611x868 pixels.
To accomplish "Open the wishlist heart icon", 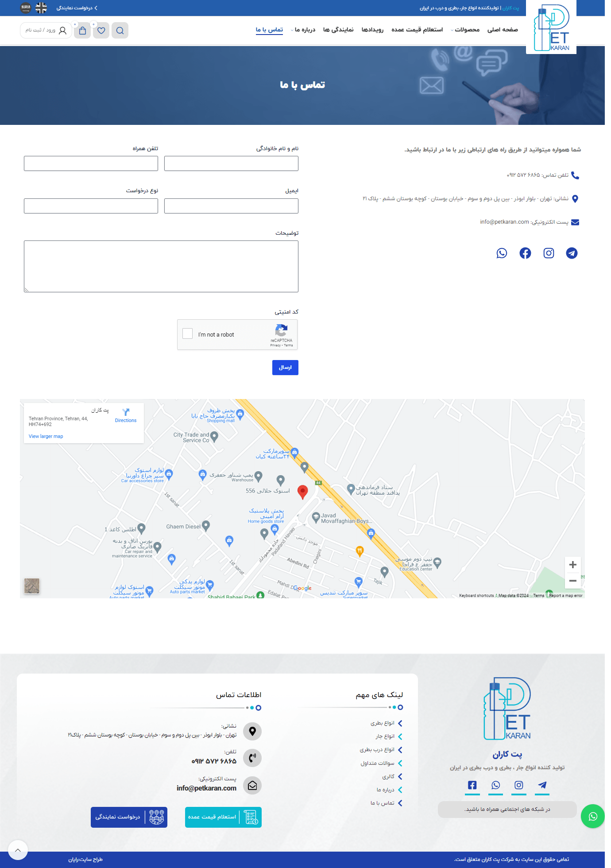I will 101,31.
